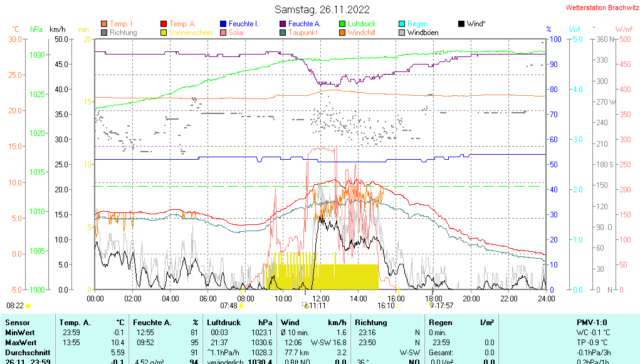Click the 12:00 marker on the time axis
This screenshot has height=364, width=640.
320,298
